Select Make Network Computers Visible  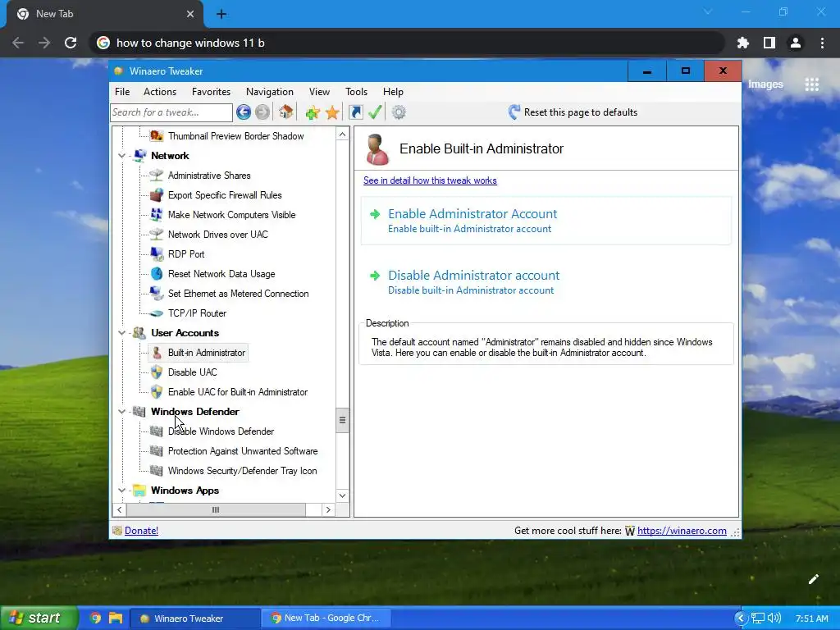(231, 215)
